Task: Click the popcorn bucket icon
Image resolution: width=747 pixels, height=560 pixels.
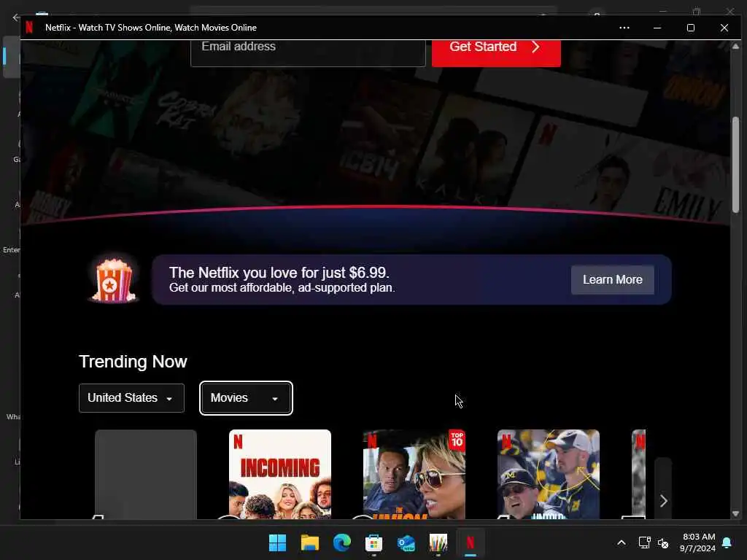Action: pyautogui.click(x=113, y=280)
